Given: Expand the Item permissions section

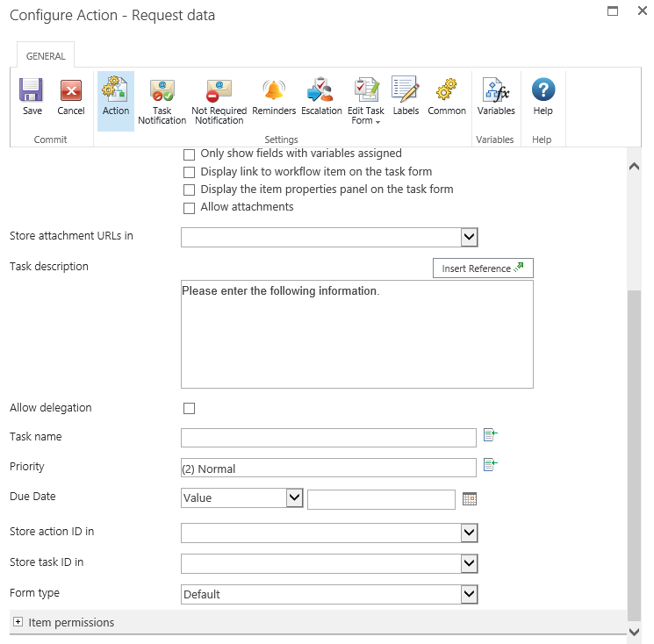Looking at the screenshot, I should 18,622.
